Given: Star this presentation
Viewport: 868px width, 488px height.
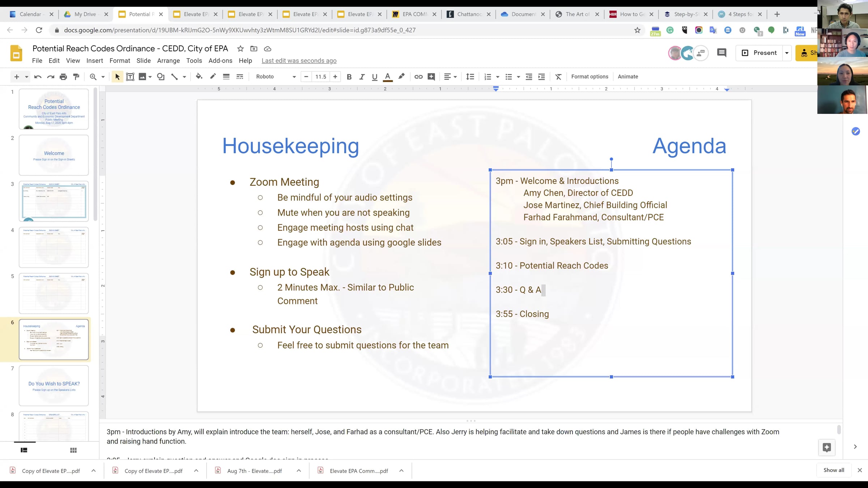Looking at the screenshot, I should click(x=241, y=49).
